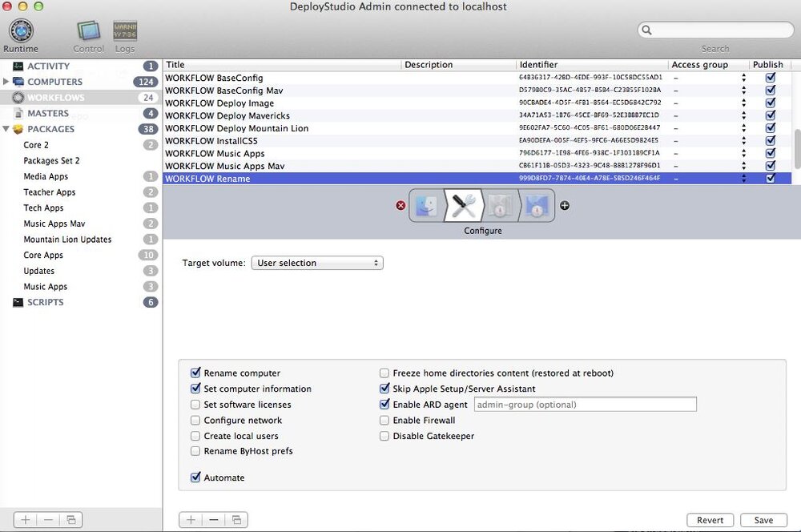The width and height of the screenshot is (801, 532).
Task: Toggle the Automate checkbox
Action: 195,478
